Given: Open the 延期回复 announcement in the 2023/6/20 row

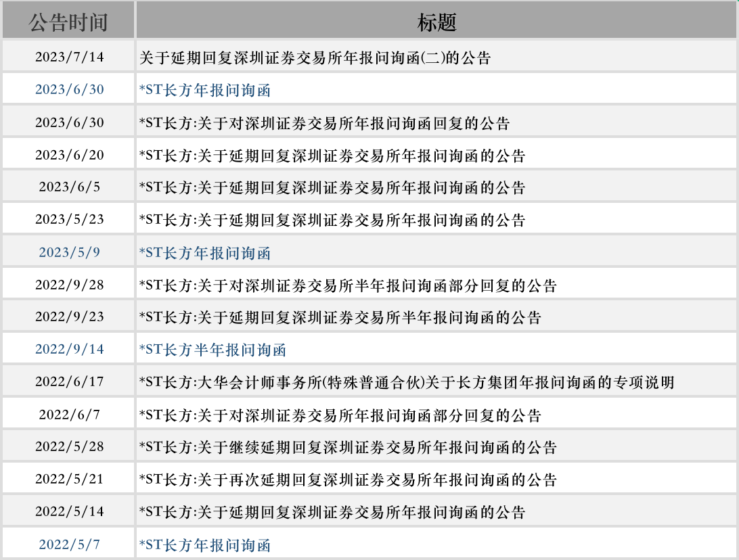Looking at the screenshot, I should tap(332, 156).
